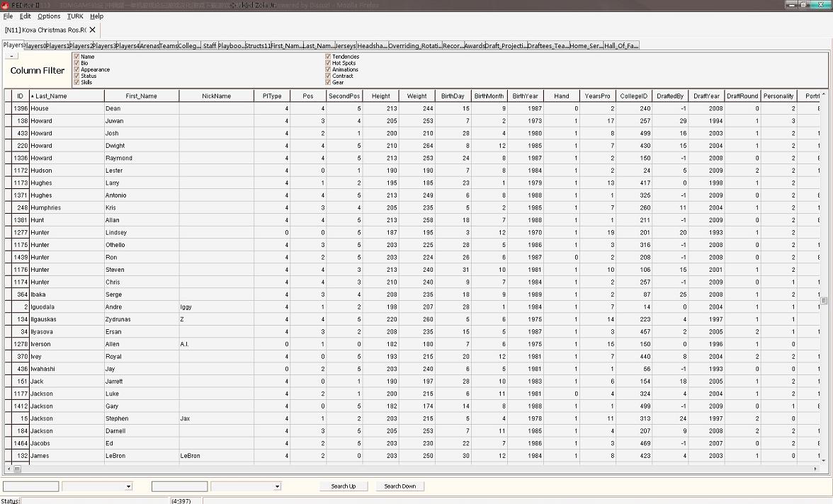Image resolution: width=833 pixels, height=504 pixels.
Task: Disable the Gear column filter checkbox
Action: tap(328, 82)
